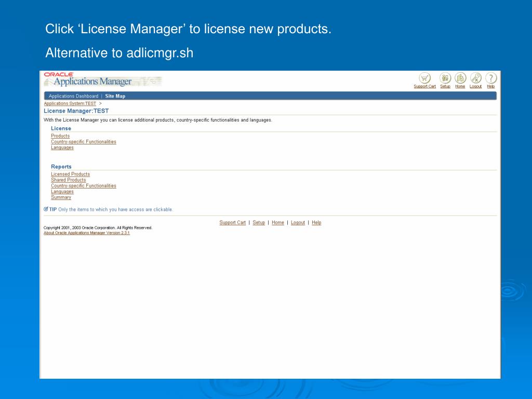
Task: Click the 'With the License Manager' description text
Action: [x=158, y=120]
